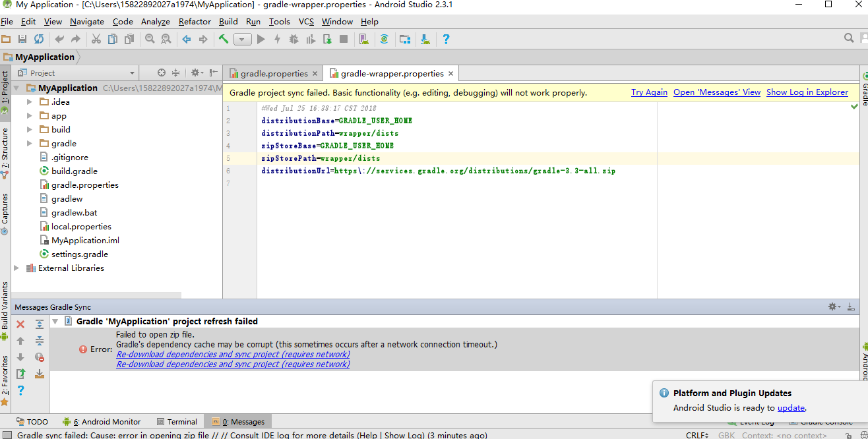Click the toolbar Help question mark
The height and width of the screenshot is (439, 868).
(x=446, y=40)
